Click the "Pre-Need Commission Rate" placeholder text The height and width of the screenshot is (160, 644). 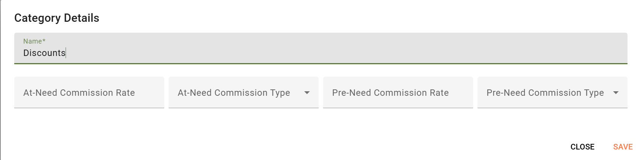click(x=390, y=93)
